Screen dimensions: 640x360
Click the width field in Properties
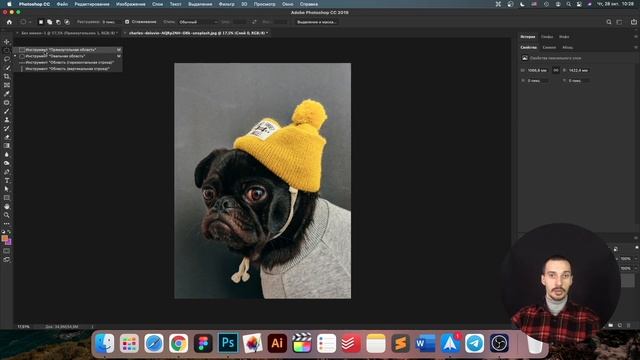click(x=537, y=70)
